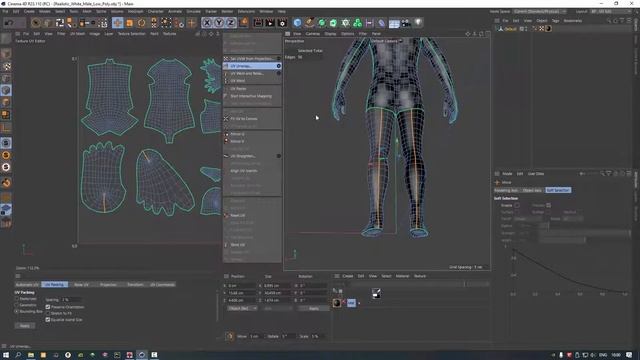640x360 pixels.
Task: Open UV Weld and Relax options gear
Action: pos(279,73)
